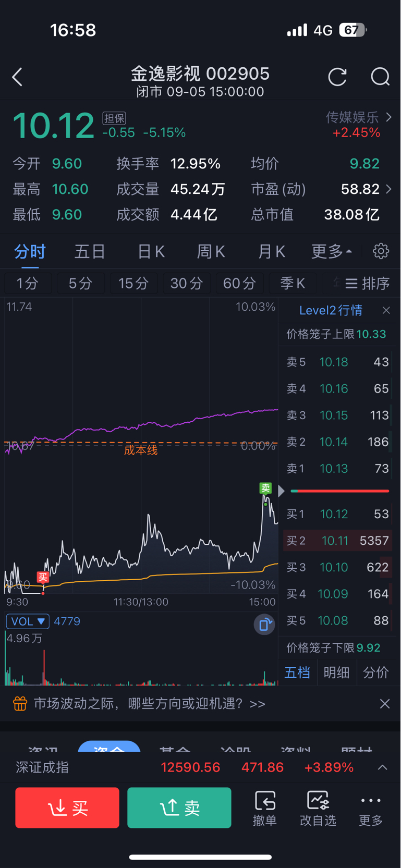Rotate chart to landscape view icon
The image size is (401, 868).
point(264,624)
